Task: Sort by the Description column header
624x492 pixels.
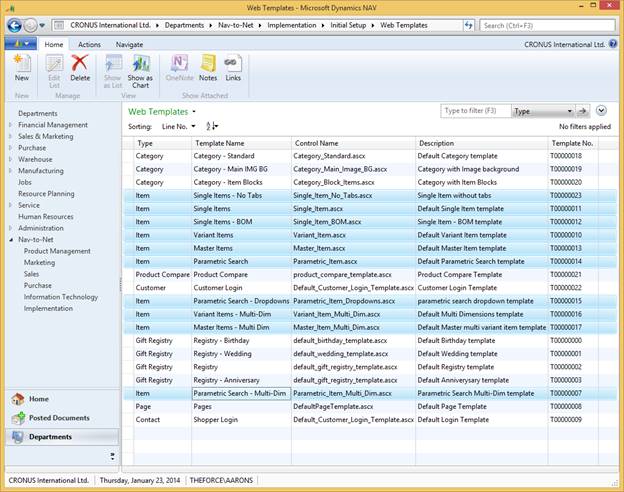Action: [482, 143]
